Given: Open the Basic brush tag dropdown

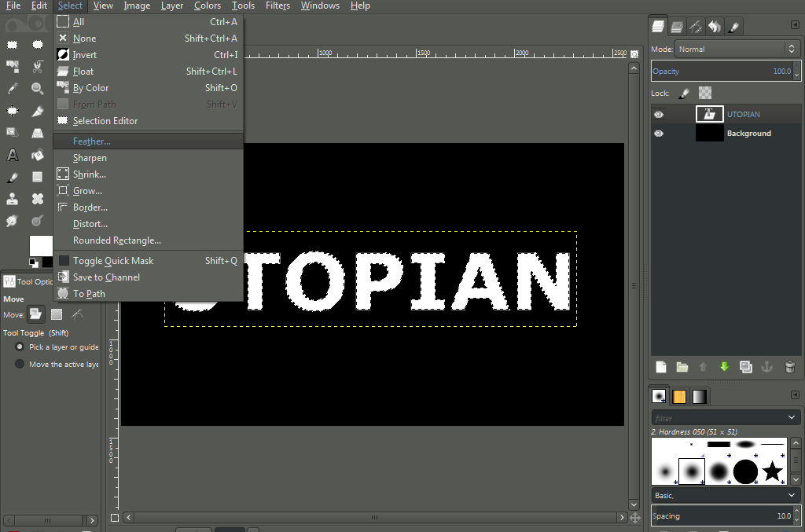Looking at the screenshot, I should pyautogui.click(x=724, y=496).
